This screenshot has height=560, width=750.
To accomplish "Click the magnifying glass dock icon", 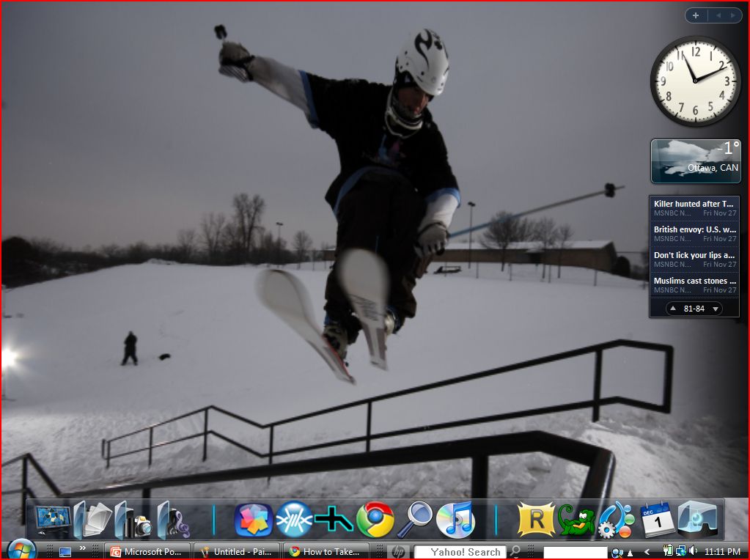I will 415,520.
